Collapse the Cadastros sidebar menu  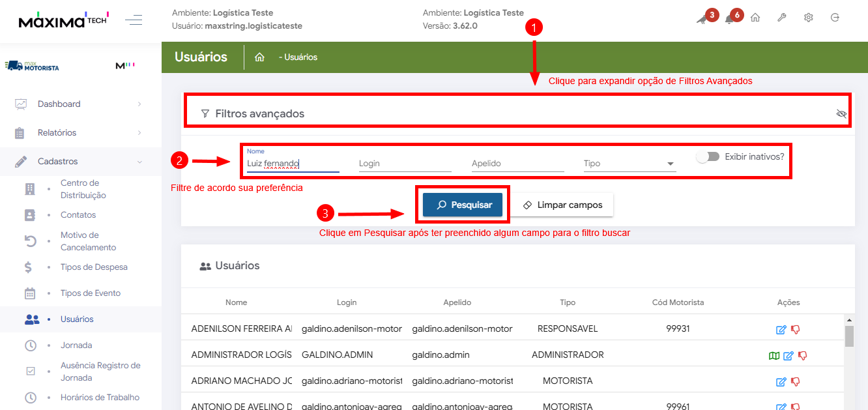81,161
